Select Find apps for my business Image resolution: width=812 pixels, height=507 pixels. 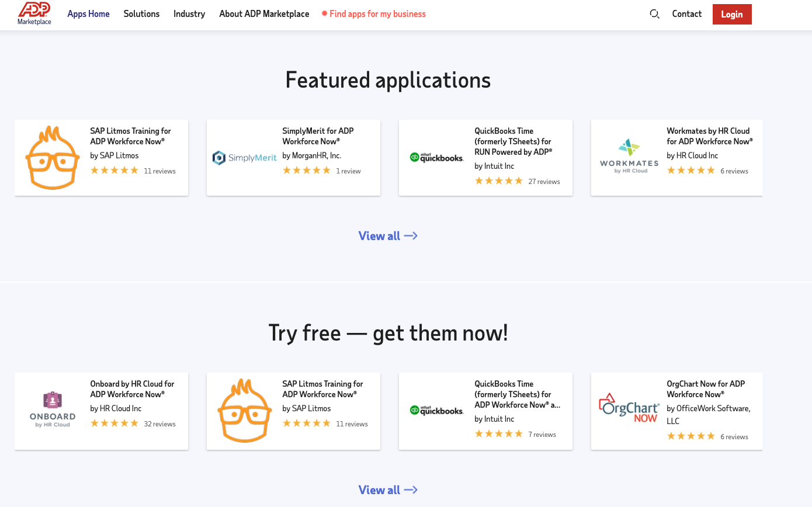click(x=377, y=14)
